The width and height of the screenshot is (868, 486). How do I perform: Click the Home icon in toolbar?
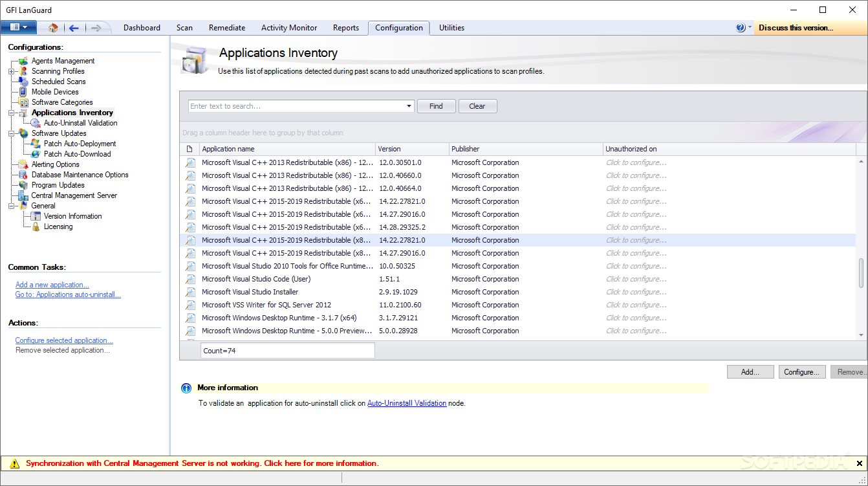(53, 28)
